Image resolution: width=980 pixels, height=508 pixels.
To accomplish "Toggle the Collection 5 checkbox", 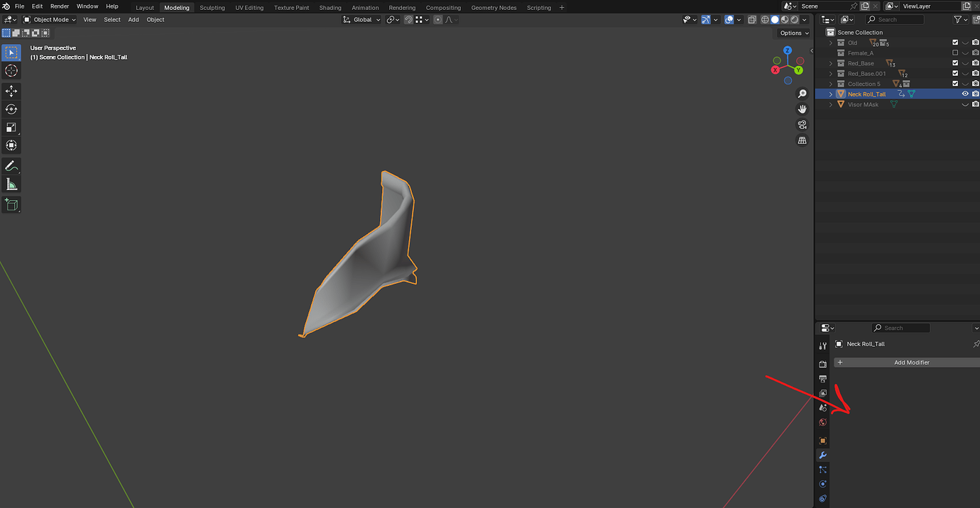I will click(x=955, y=84).
